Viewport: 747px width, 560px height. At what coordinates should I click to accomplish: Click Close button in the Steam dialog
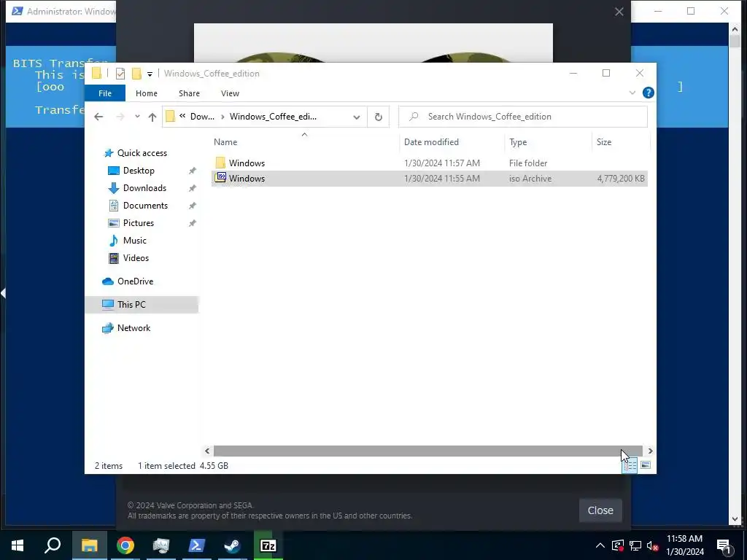point(600,510)
